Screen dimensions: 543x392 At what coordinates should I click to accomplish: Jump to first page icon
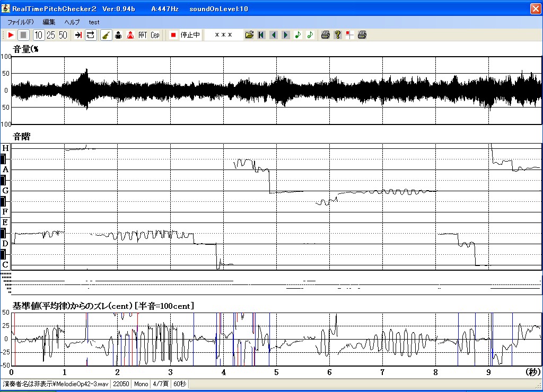pos(261,35)
